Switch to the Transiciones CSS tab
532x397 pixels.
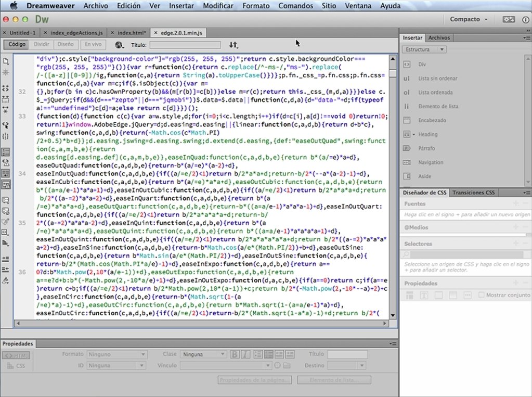pyautogui.click(x=473, y=193)
